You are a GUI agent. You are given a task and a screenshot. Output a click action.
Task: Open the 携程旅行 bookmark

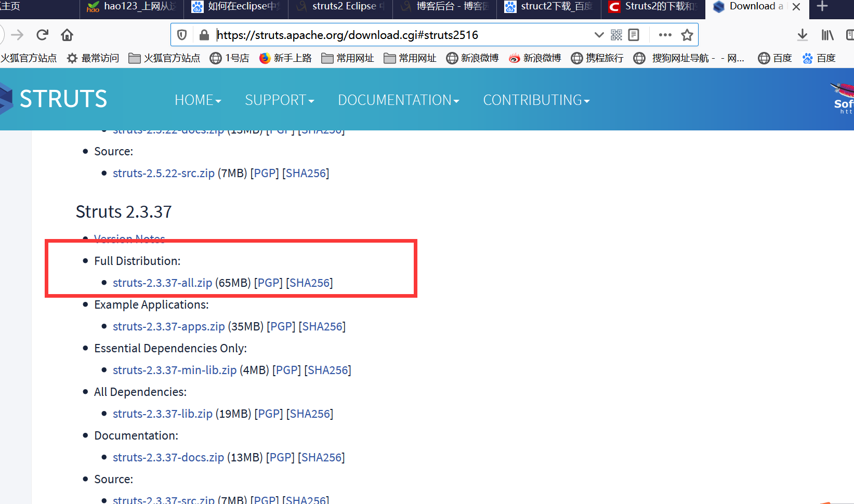tap(597, 58)
